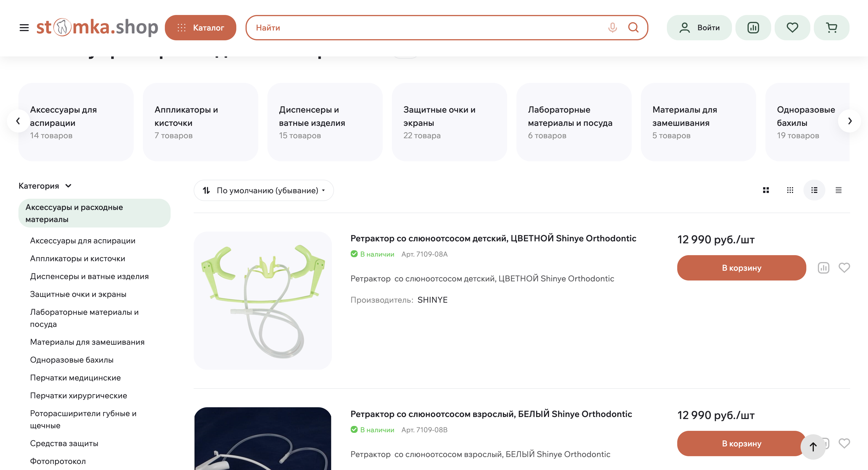The height and width of the screenshot is (470, 868).
Task: Add children's retractor to comparison
Action: (823, 268)
